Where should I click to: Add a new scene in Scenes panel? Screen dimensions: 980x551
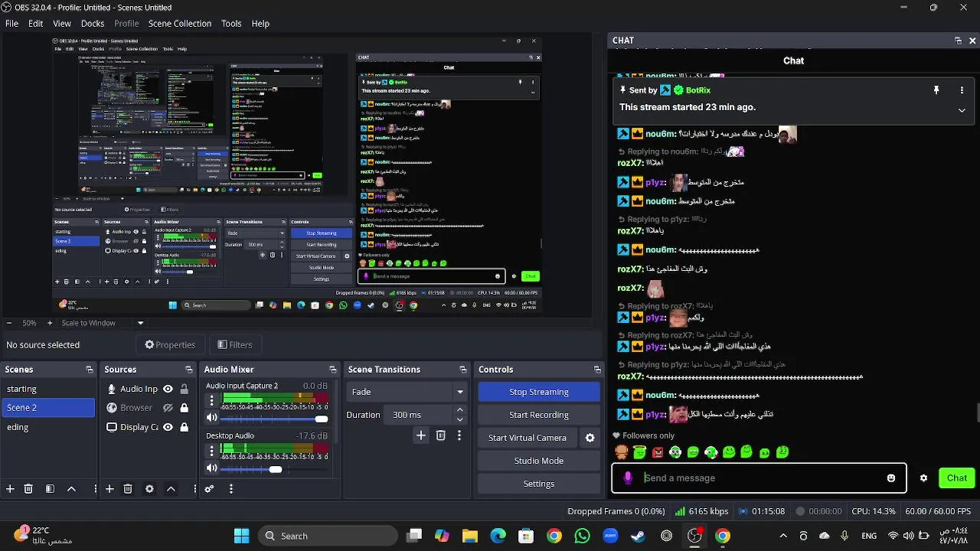click(x=10, y=489)
